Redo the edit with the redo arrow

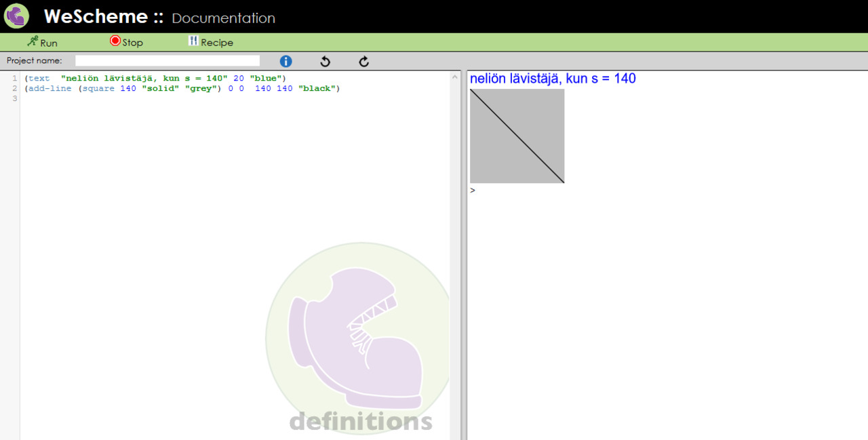(x=364, y=61)
